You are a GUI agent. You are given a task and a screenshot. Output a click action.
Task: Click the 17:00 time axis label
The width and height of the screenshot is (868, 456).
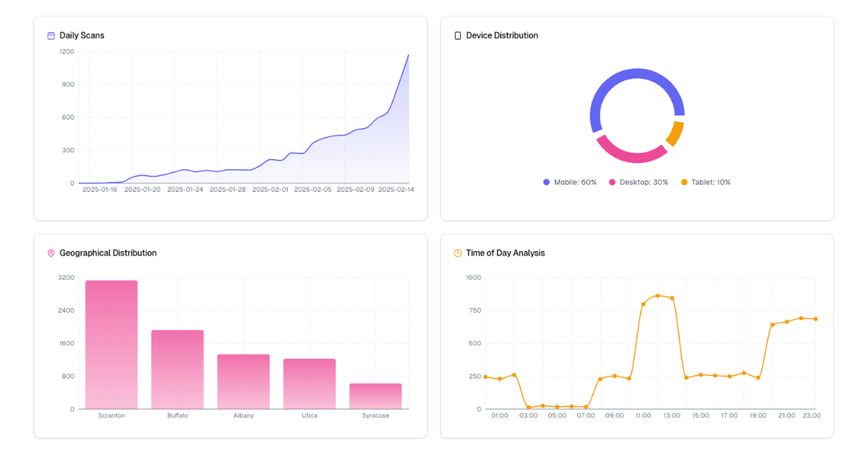pos(729,415)
